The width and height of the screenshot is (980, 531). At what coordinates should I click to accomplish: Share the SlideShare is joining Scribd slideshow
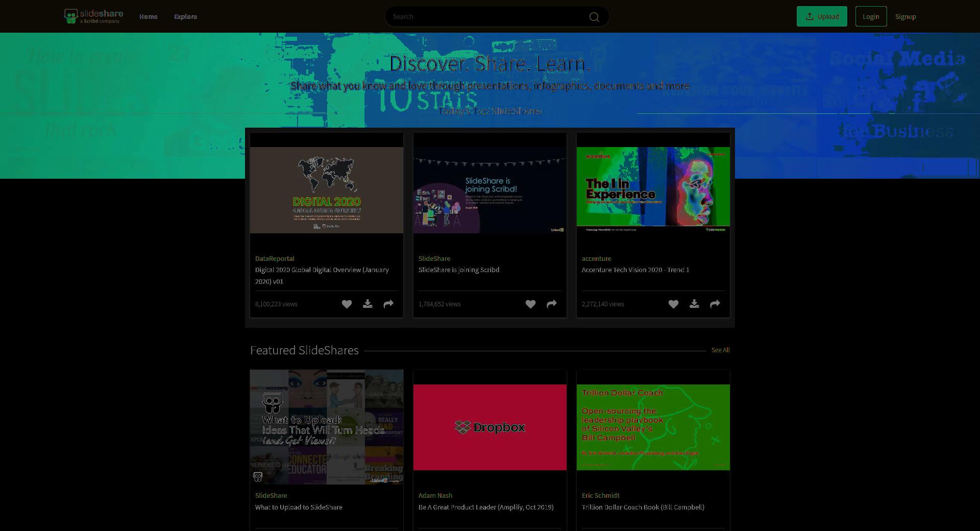click(x=552, y=304)
